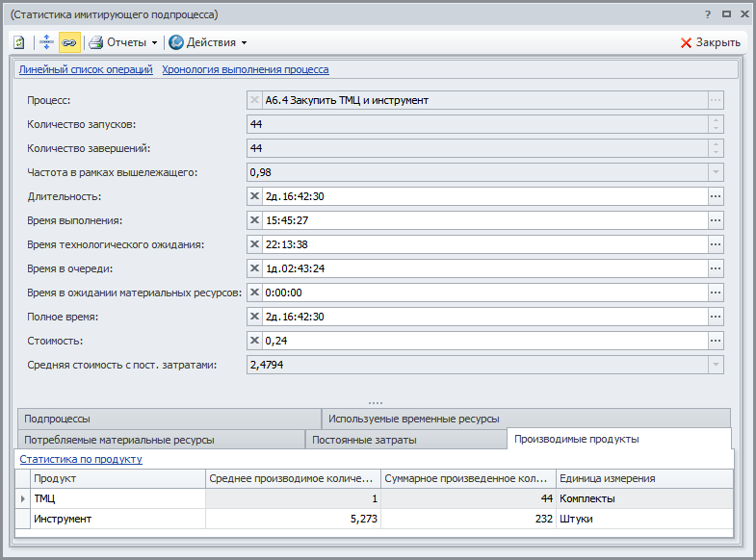
Task: Open ellipsis editor for Время технологического ожидания
Action: tap(715, 244)
